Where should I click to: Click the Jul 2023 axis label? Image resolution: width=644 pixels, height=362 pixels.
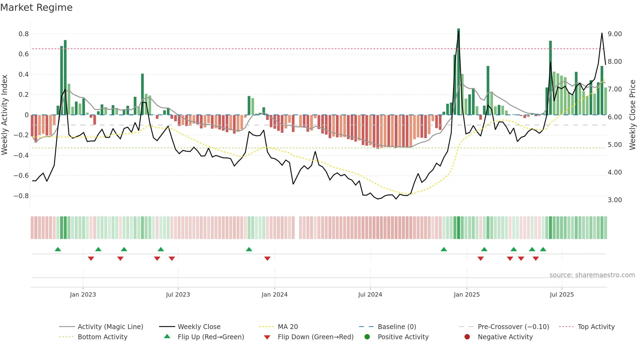tap(178, 294)
